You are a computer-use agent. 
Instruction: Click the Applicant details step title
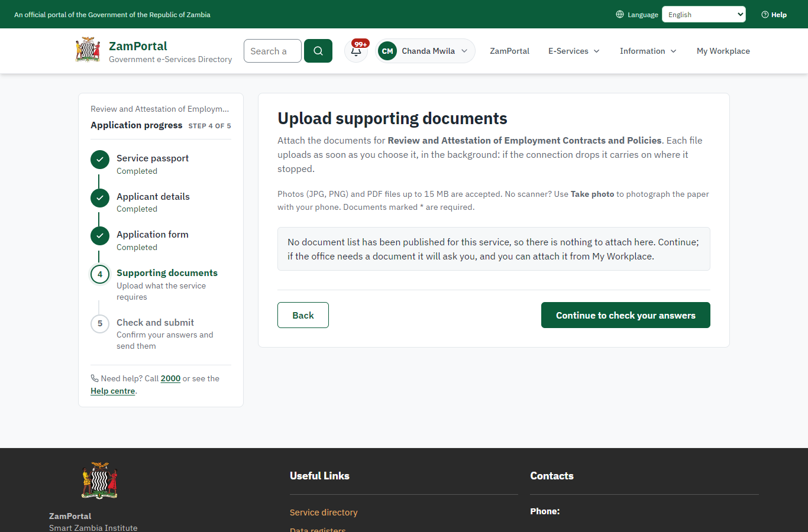(153, 196)
